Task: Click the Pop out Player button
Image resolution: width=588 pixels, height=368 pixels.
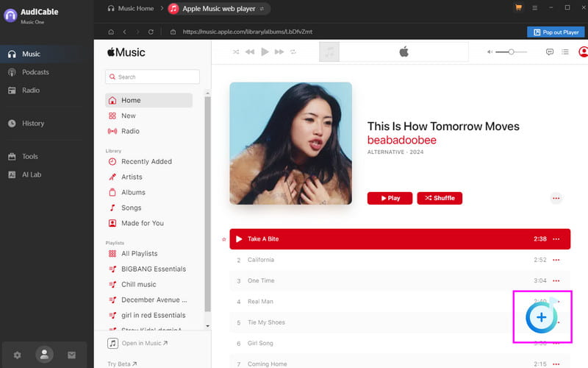Action: 555,32
